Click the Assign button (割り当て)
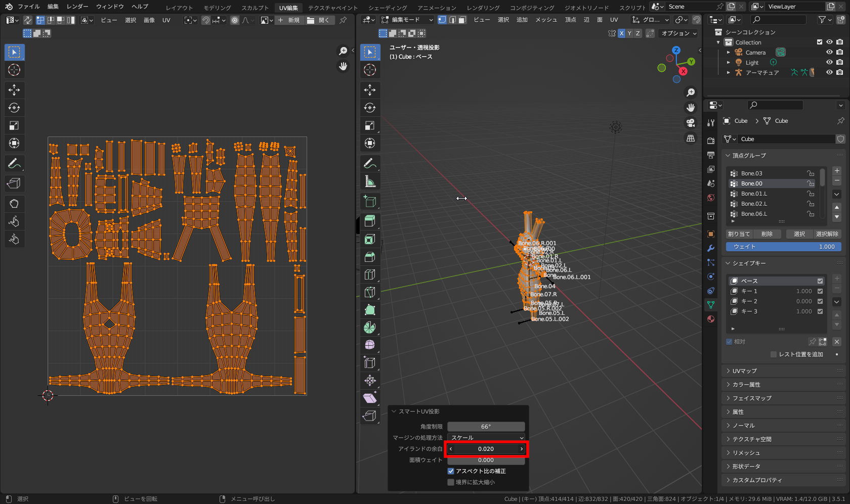The width and height of the screenshot is (850, 504). tap(739, 234)
